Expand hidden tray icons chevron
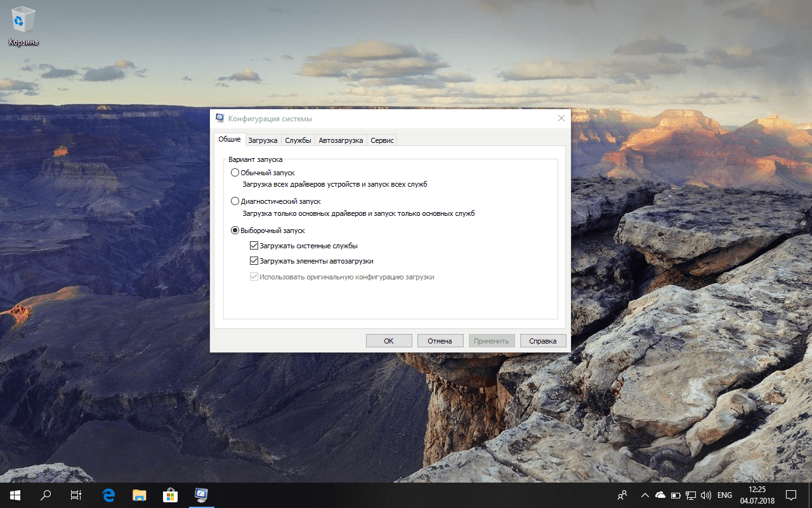This screenshot has width=812, height=508. pyautogui.click(x=645, y=495)
